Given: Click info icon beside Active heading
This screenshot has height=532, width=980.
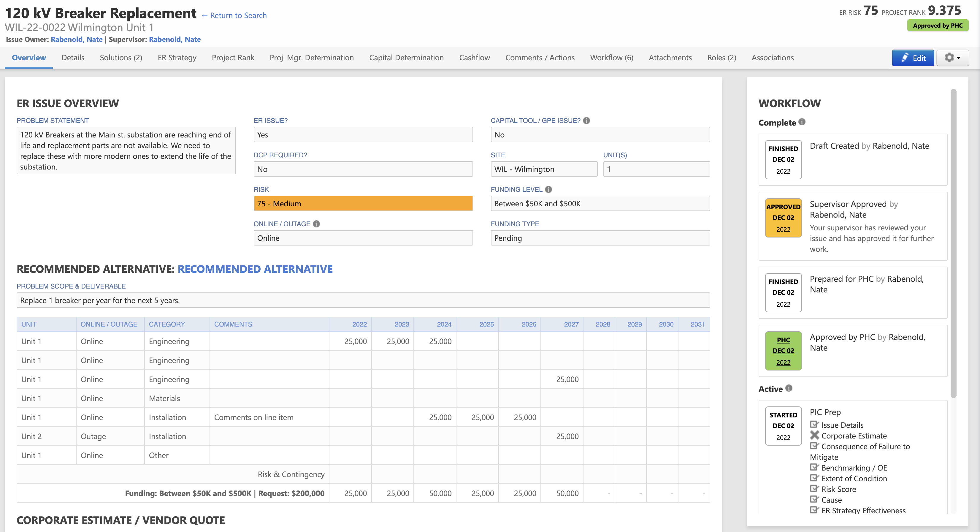Looking at the screenshot, I should pyautogui.click(x=789, y=388).
